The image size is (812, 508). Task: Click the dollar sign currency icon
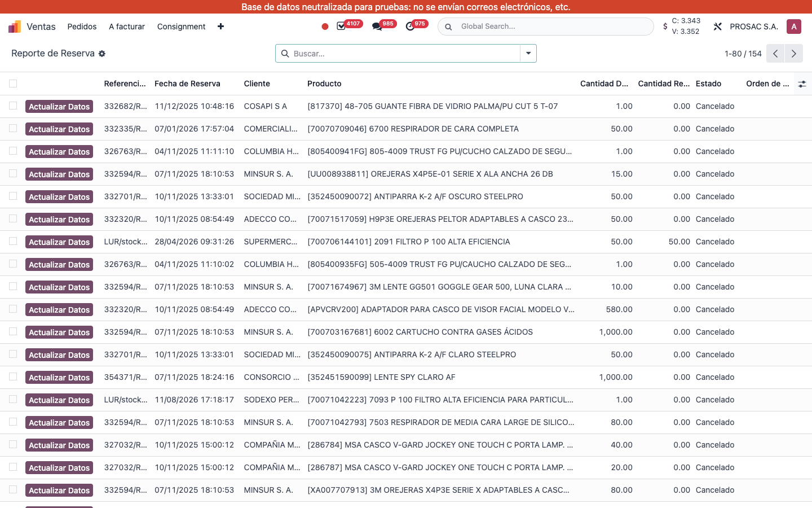pos(665,27)
